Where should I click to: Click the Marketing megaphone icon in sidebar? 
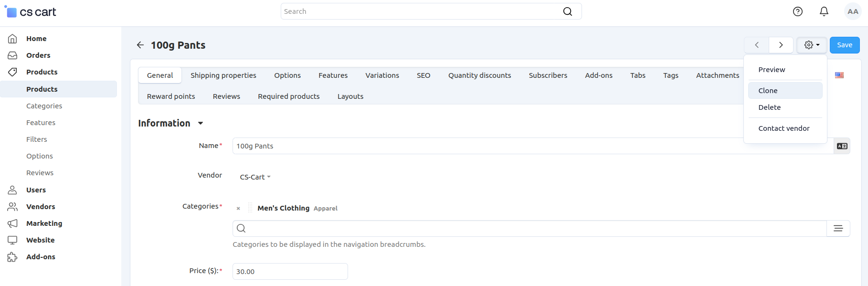[12, 223]
